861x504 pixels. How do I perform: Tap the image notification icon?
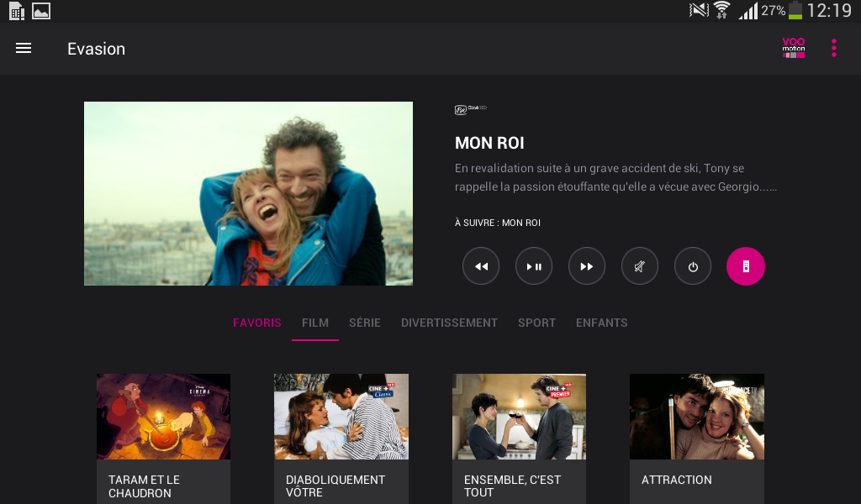(x=41, y=11)
